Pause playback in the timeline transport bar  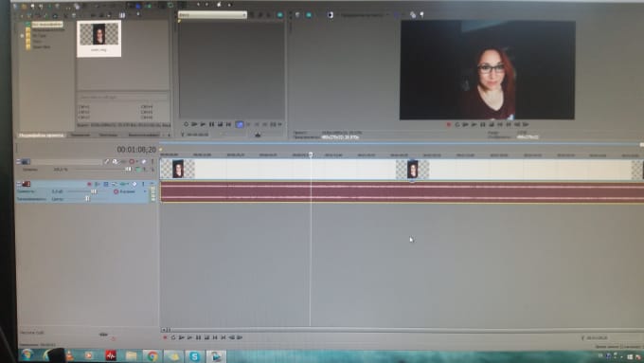(x=198, y=337)
